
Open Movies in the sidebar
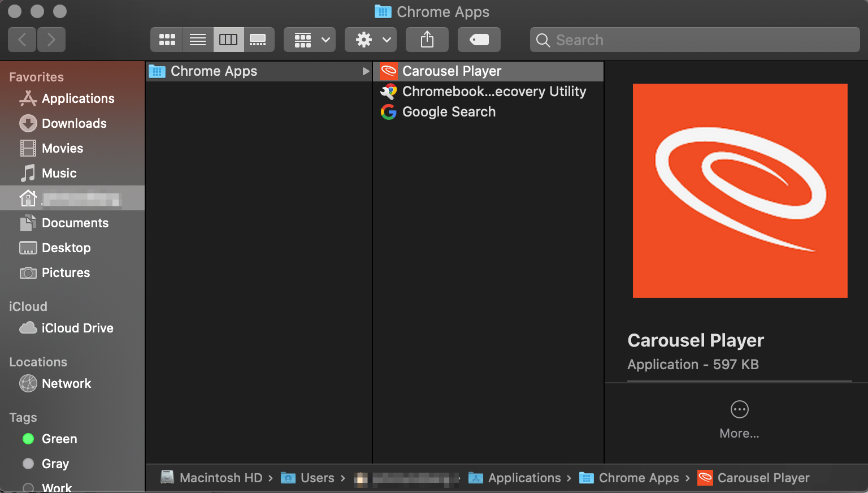click(72, 148)
